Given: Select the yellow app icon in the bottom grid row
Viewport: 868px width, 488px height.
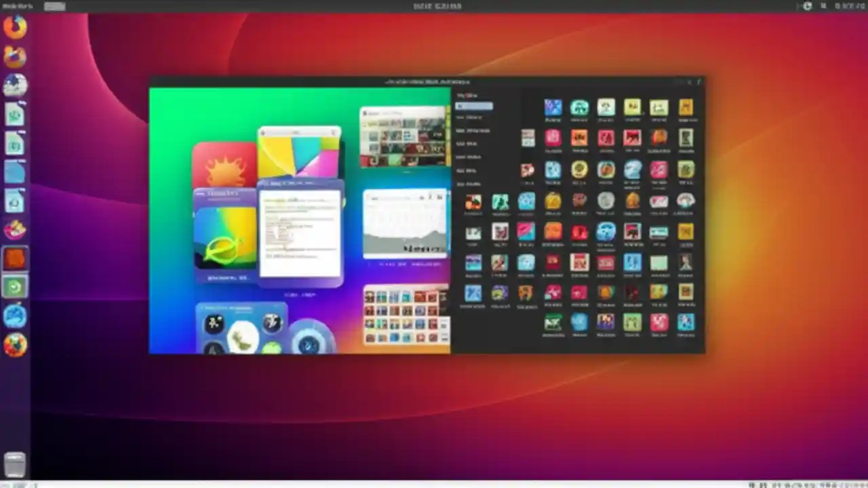Looking at the screenshot, I should [x=632, y=323].
